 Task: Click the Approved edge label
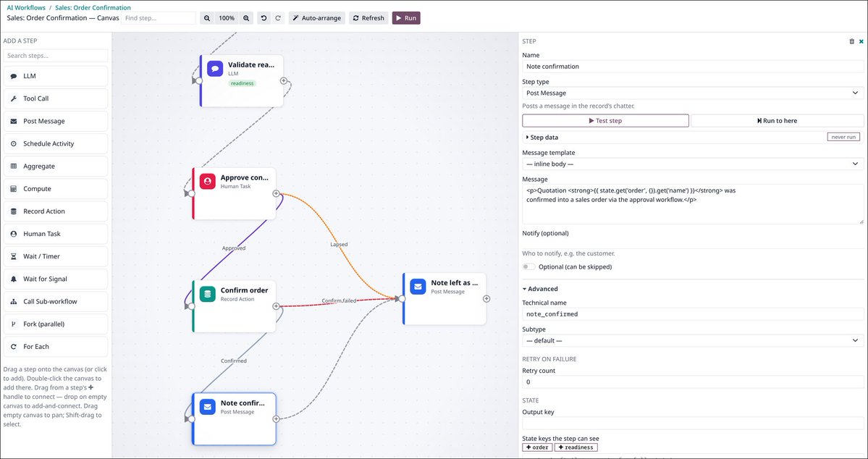coord(234,248)
